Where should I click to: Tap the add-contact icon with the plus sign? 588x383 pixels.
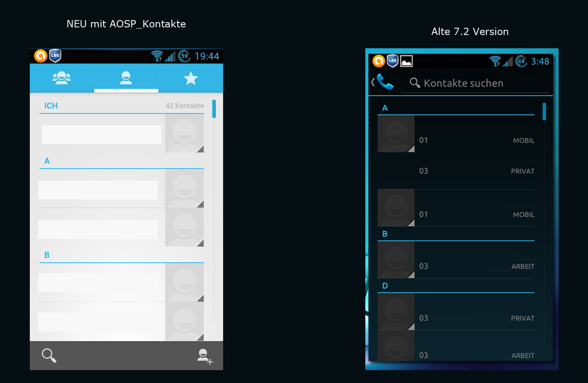tap(205, 356)
